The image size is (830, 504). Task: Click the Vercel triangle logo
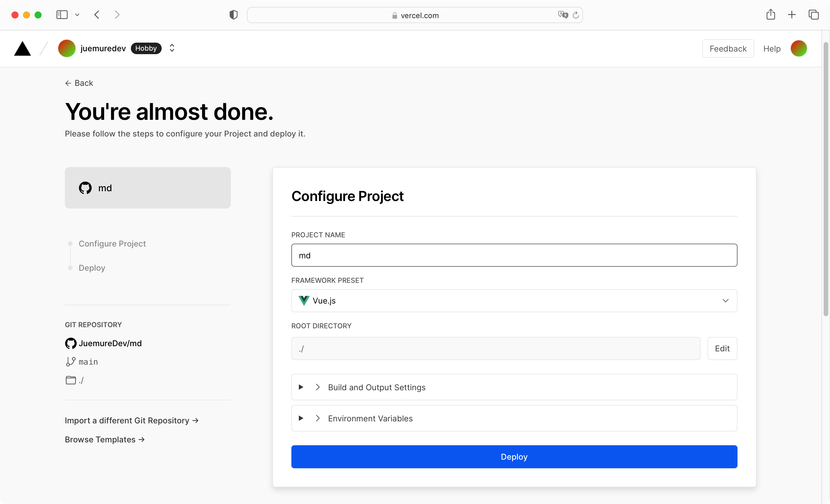coord(22,49)
